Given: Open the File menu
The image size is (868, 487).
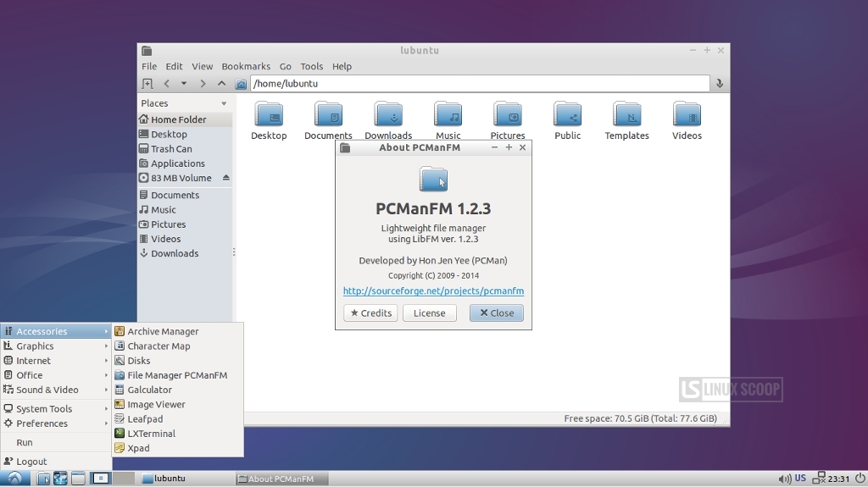Looking at the screenshot, I should (x=149, y=66).
